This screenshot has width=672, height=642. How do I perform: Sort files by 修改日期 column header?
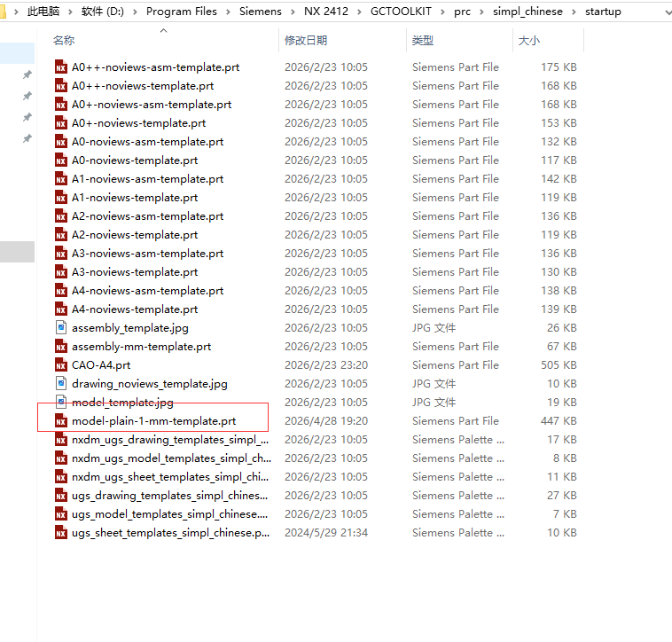tap(306, 41)
